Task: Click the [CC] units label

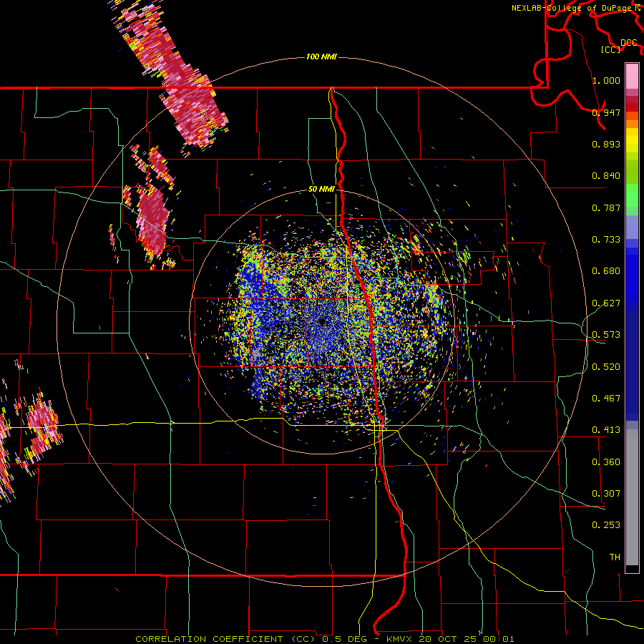Action: [610, 49]
